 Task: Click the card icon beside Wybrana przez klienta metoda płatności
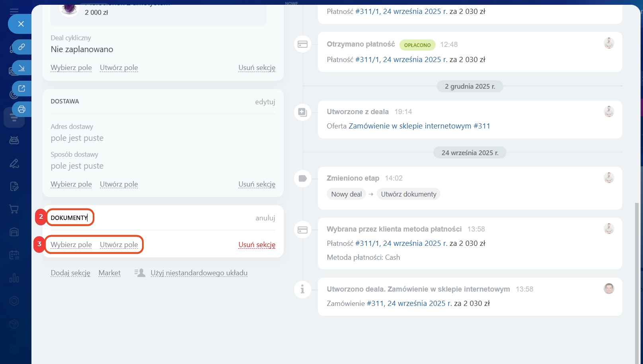pos(302,230)
